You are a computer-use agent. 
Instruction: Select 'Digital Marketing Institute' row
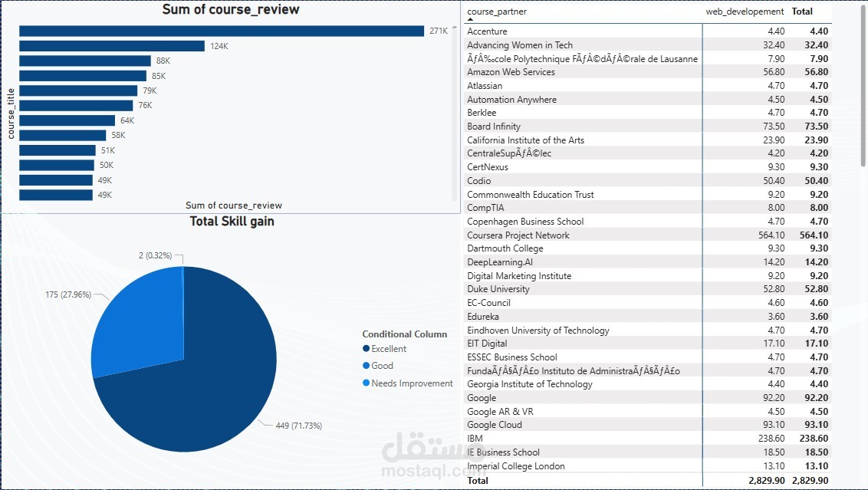[x=647, y=276]
